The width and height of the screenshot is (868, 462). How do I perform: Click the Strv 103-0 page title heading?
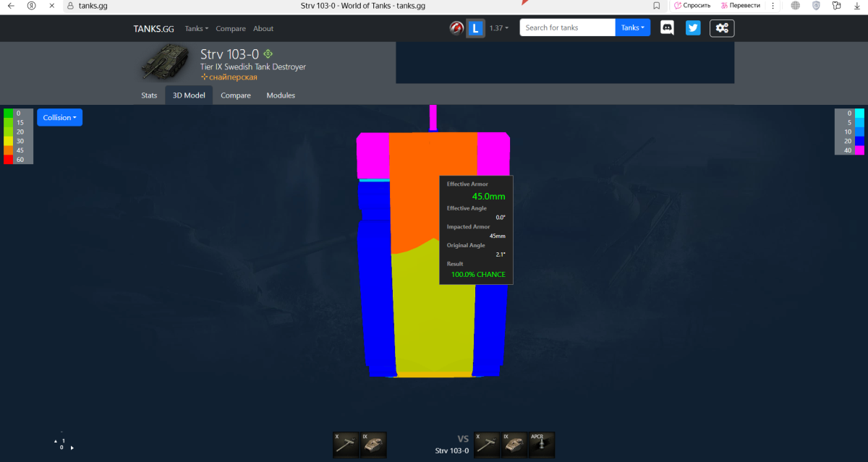(x=230, y=54)
